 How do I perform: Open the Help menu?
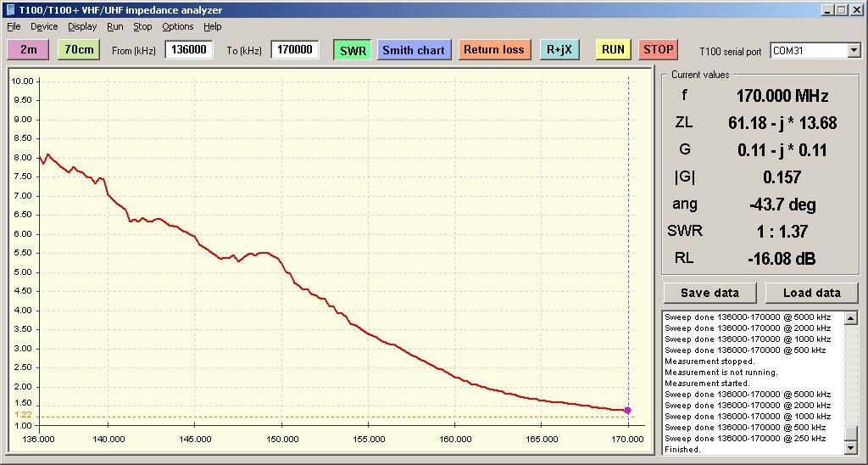point(212,26)
